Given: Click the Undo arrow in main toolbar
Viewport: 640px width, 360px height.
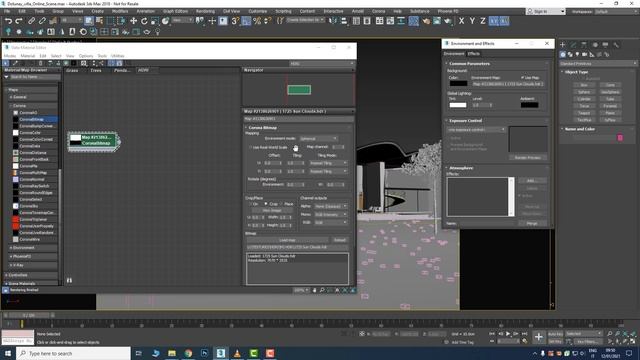Looking at the screenshot, I should click(x=8, y=21).
